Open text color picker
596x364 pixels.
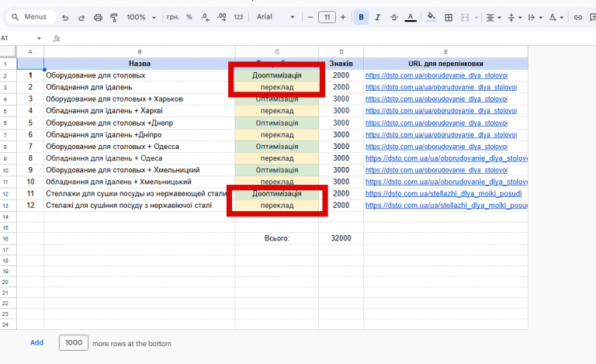[410, 17]
